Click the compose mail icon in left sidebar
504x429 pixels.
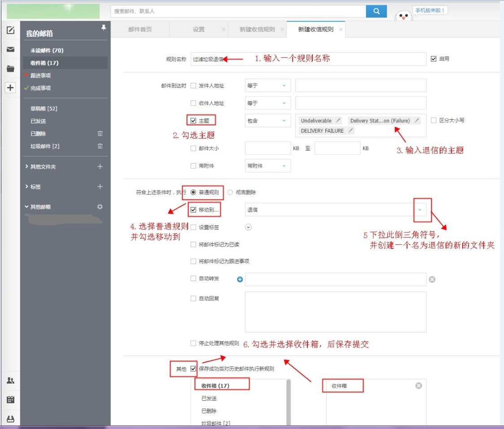(x=10, y=30)
